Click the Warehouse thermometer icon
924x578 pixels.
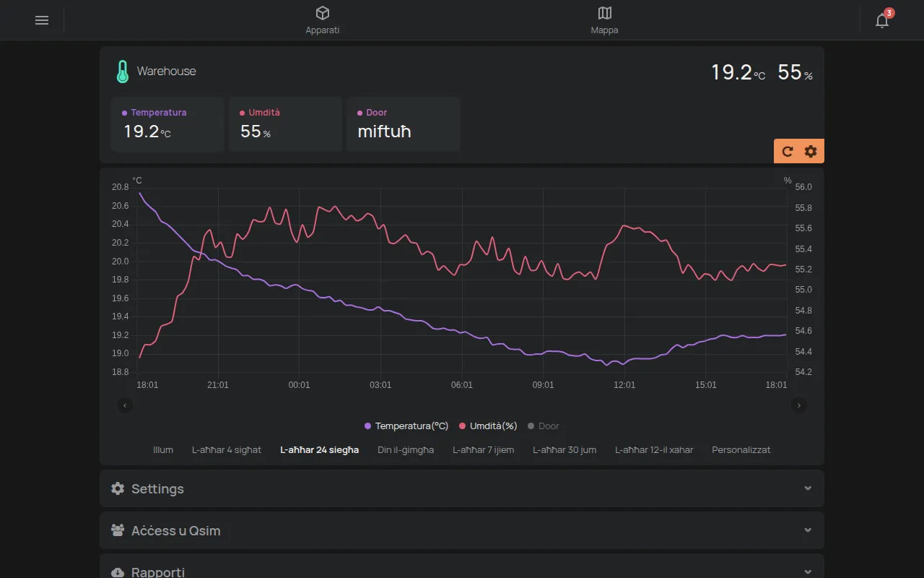tap(123, 72)
